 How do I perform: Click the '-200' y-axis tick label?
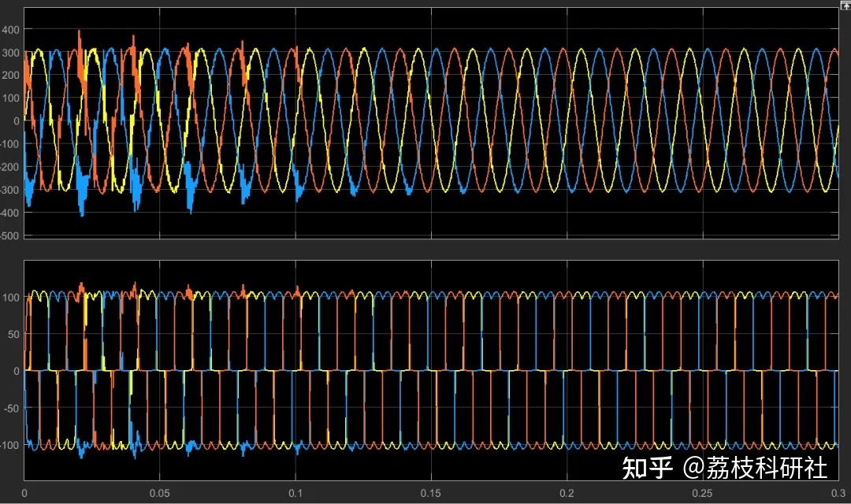9,167
